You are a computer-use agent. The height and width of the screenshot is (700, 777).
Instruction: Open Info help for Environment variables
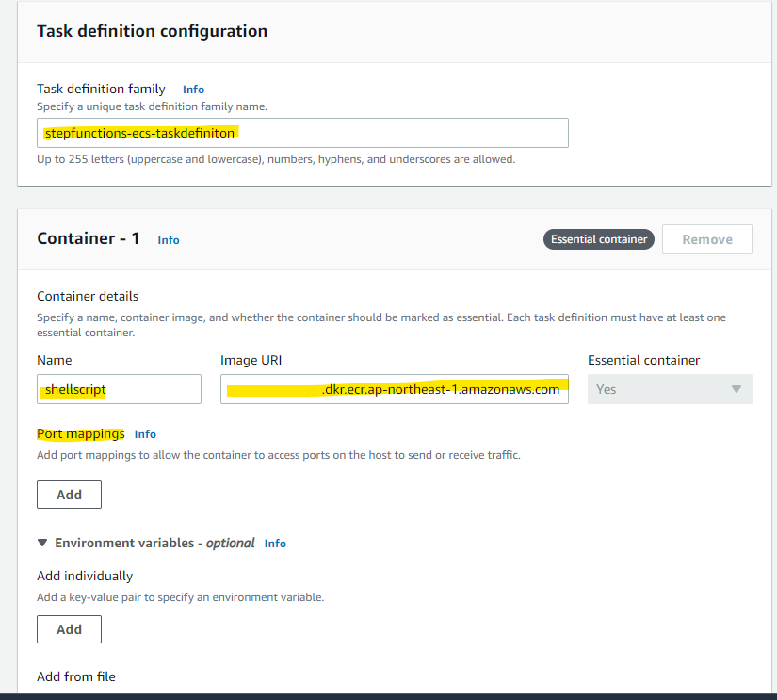274,544
